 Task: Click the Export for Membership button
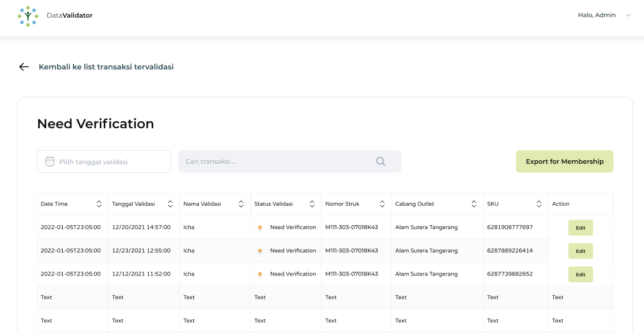click(564, 161)
